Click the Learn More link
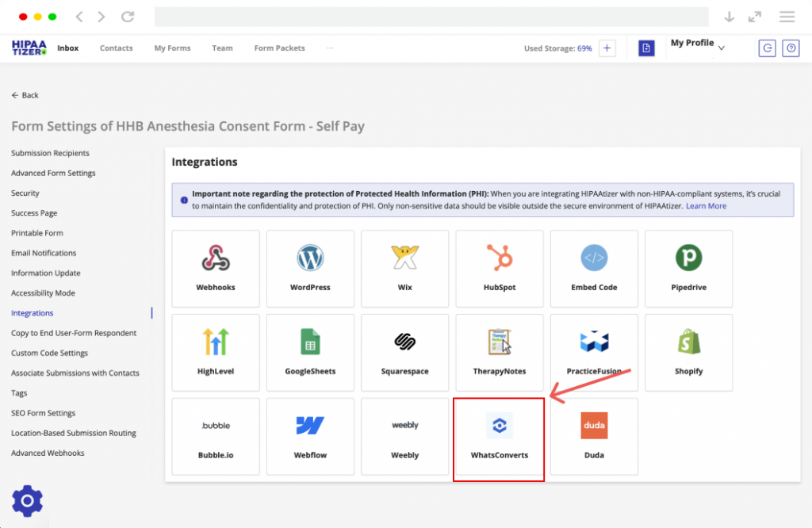 [x=706, y=206]
